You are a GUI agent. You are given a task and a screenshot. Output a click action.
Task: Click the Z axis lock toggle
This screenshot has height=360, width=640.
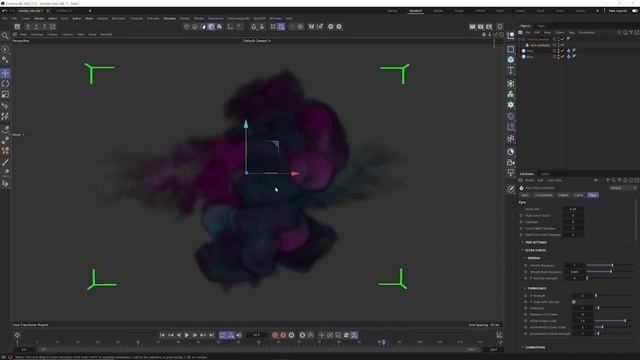tap(44, 27)
